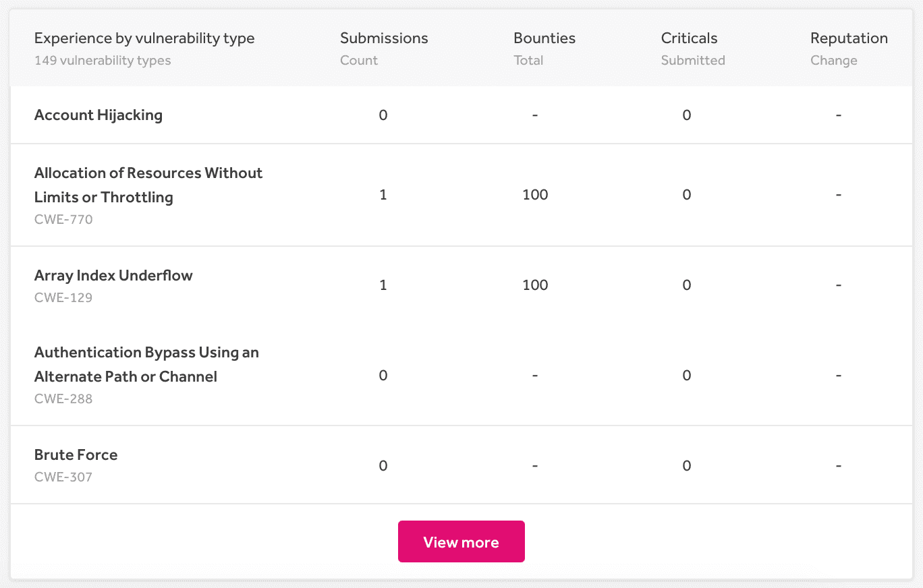Select the Brute Force vulnerability type
Image resolution: width=923 pixels, height=588 pixels.
coord(76,455)
